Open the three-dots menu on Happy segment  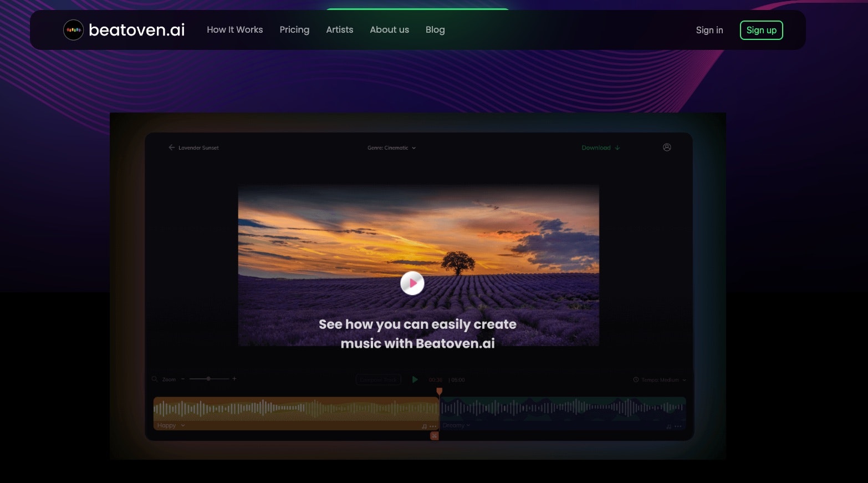[433, 426]
